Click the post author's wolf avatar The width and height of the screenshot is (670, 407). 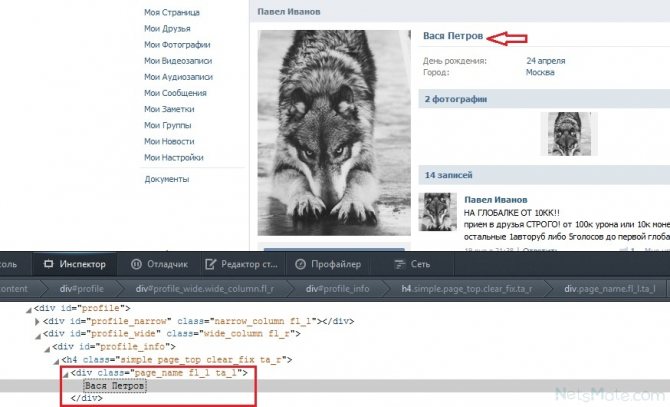point(438,212)
